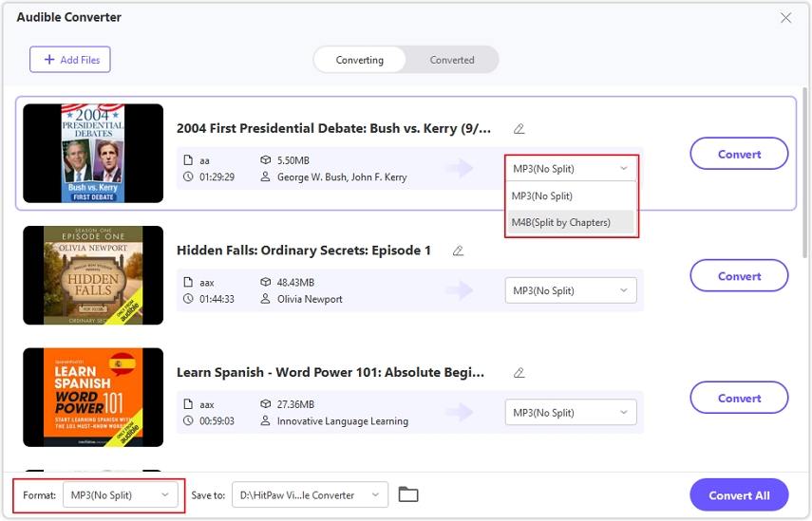Click the Add Files button
Viewport: 812px width, 521px height.
[x=70, y=60]
